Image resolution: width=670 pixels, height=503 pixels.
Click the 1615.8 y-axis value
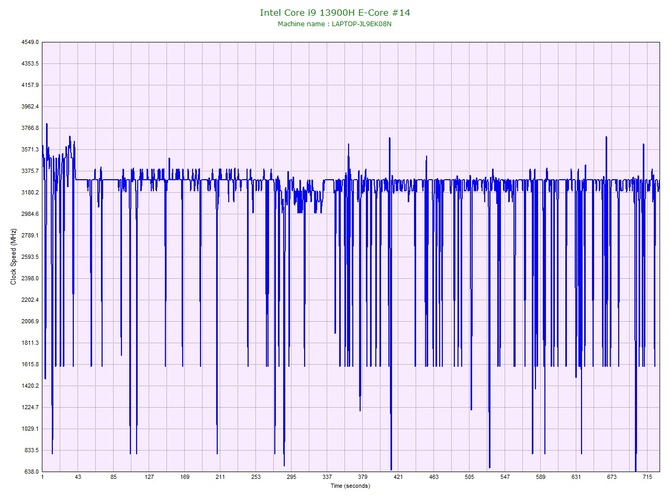coord(30,365)
